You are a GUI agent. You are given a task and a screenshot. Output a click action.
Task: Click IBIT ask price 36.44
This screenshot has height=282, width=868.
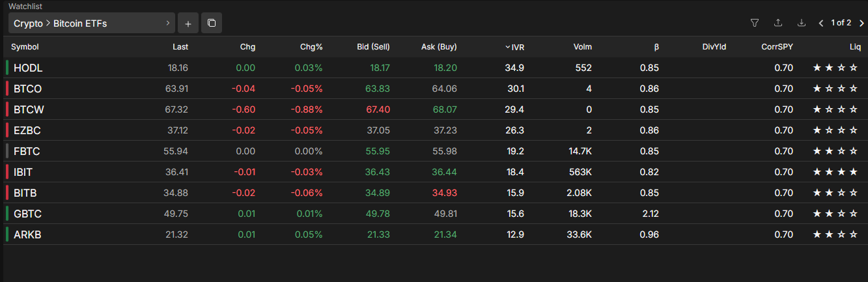click(445, 172)
